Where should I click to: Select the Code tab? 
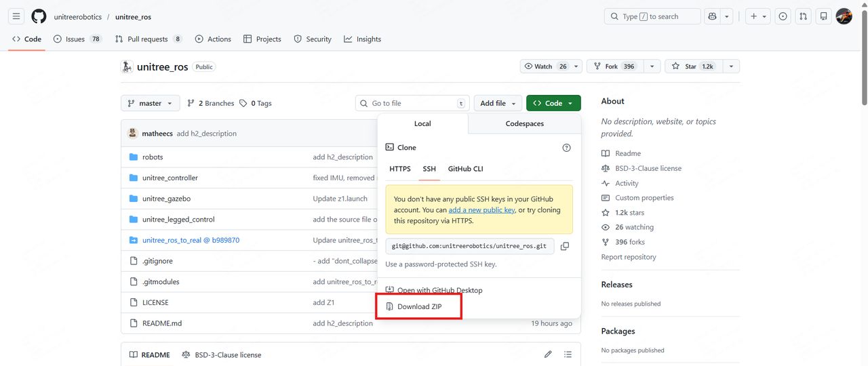pyautogui.click(x=27, y=39)
